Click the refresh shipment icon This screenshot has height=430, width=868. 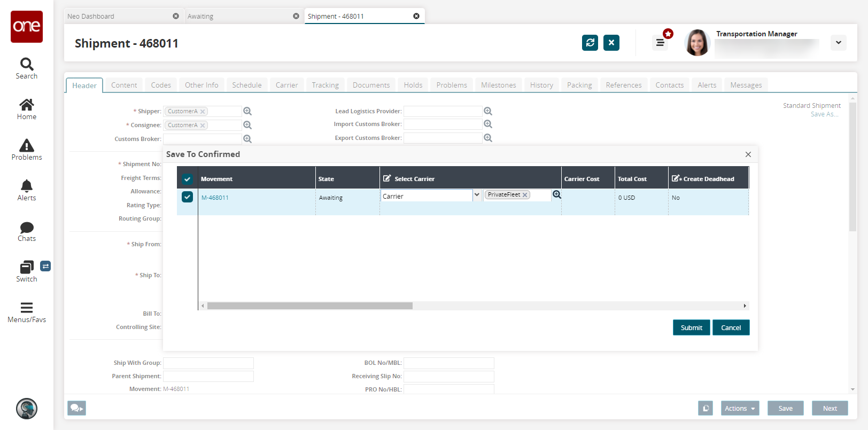point(590,43)
